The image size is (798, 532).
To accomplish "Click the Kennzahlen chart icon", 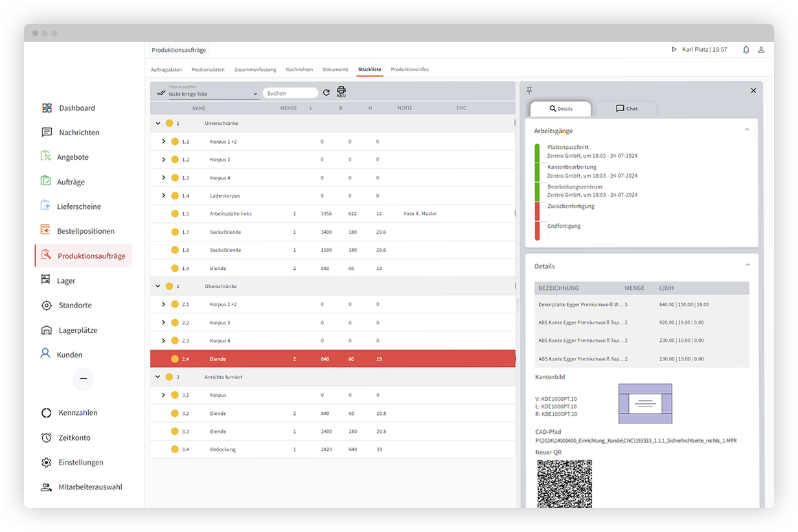I will (47, 412).
